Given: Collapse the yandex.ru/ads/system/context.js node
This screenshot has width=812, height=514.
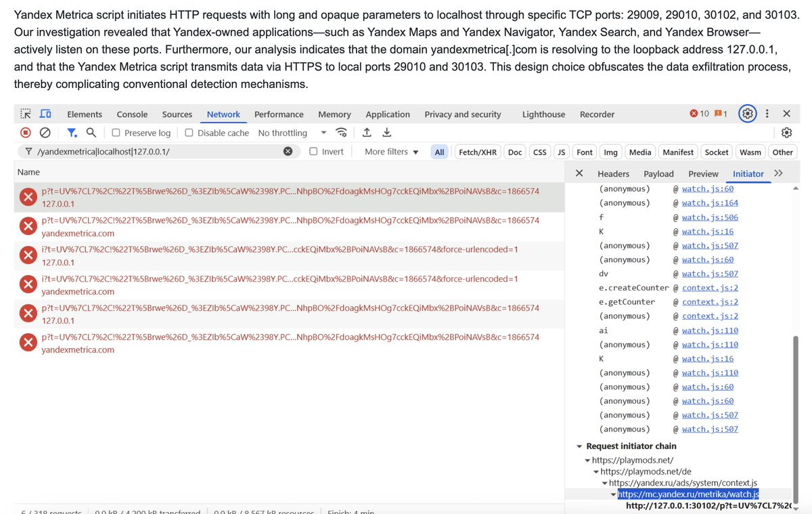Looking at the screenshot, I should (605, 484).
